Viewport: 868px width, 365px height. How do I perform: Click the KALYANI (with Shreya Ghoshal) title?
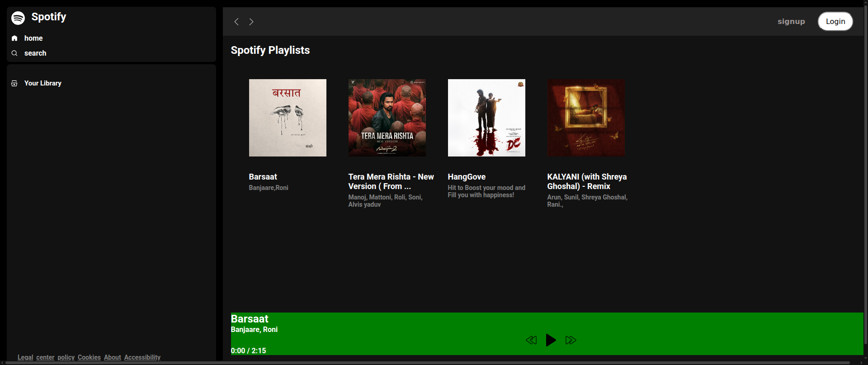tap(587, 181)
